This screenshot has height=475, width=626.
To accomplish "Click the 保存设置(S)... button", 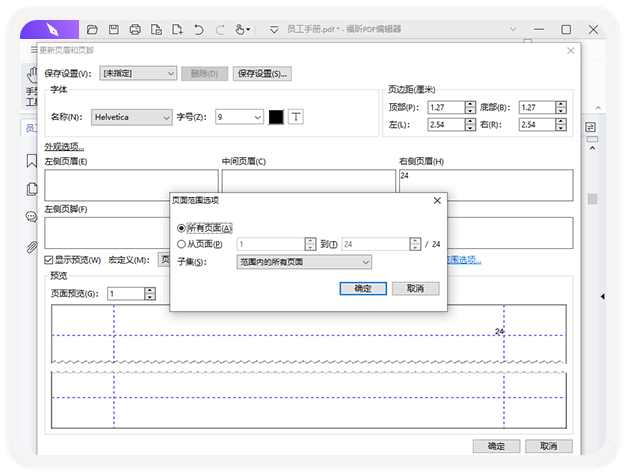I will (262, 74).
